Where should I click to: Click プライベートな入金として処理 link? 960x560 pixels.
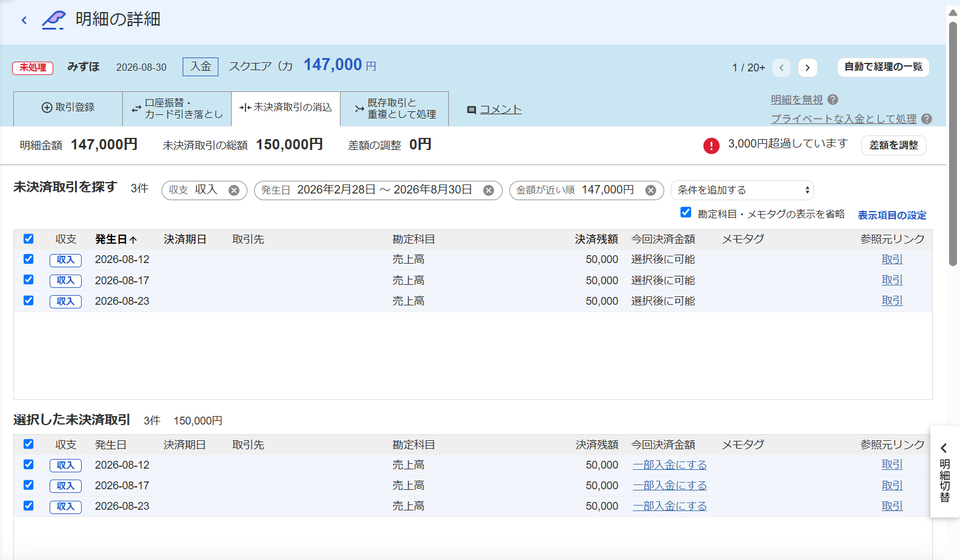pos(843,119)
